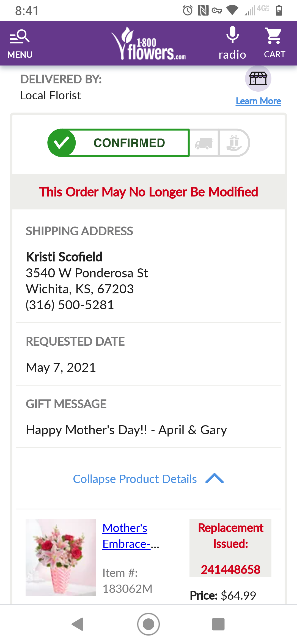Collapse Product Details section

135,479
